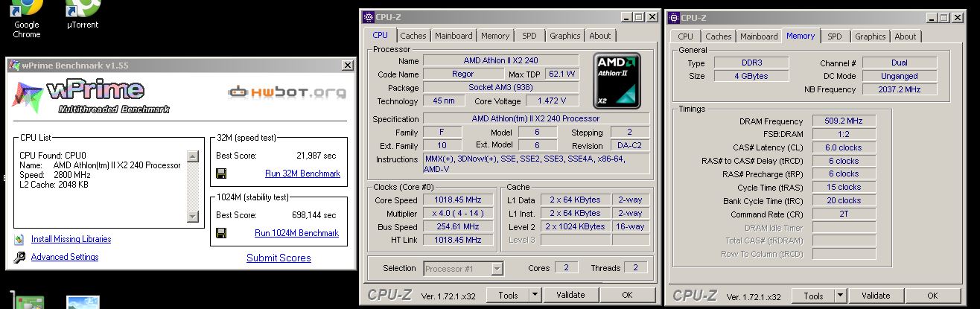This screenshot has width=980, height=309.
Task: Click the save icon beside Run 1024M Benchmark
Action: point(221,233)
